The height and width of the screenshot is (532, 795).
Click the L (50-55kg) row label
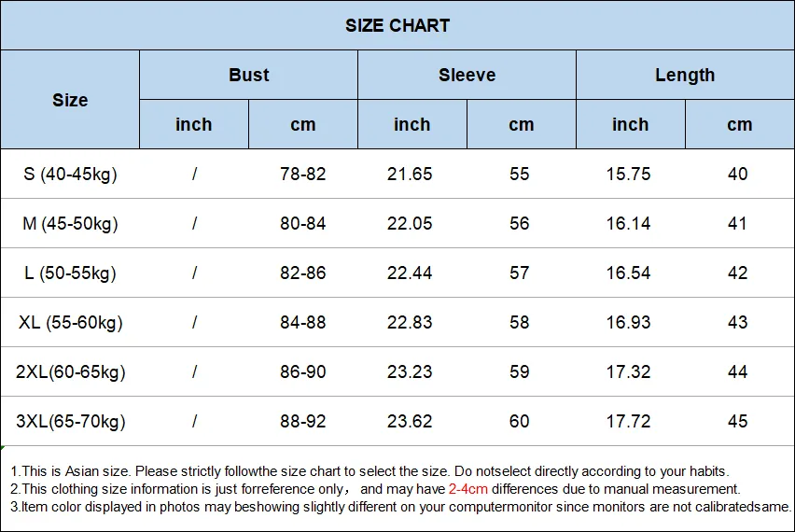tap(70, 273)
